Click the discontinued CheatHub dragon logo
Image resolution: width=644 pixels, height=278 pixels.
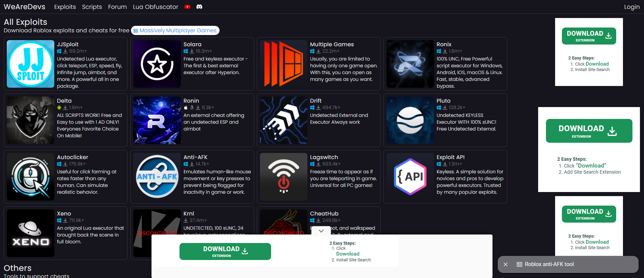284,222
